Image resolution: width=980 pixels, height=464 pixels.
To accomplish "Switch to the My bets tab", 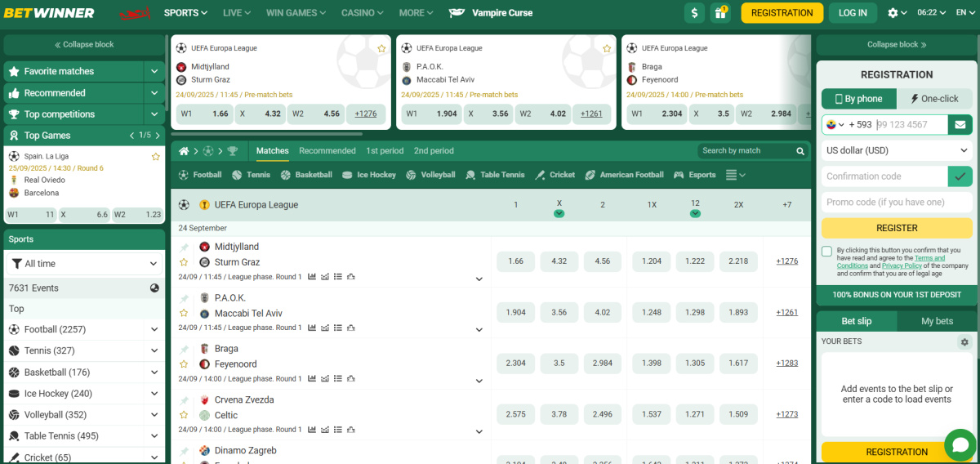I will (x=937, y=321).
